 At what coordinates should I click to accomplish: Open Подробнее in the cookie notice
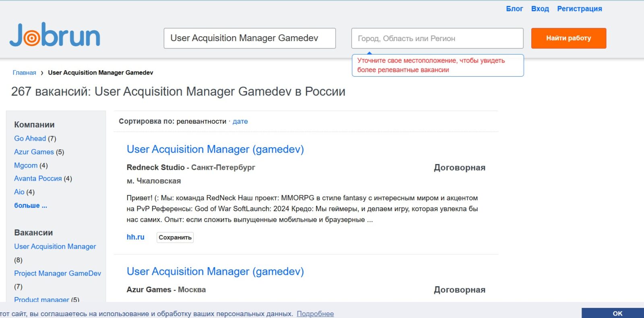tap(315, 314)
